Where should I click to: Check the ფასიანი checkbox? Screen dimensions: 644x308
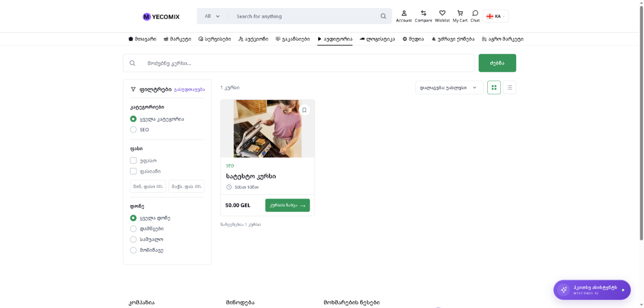pos(133,171)
